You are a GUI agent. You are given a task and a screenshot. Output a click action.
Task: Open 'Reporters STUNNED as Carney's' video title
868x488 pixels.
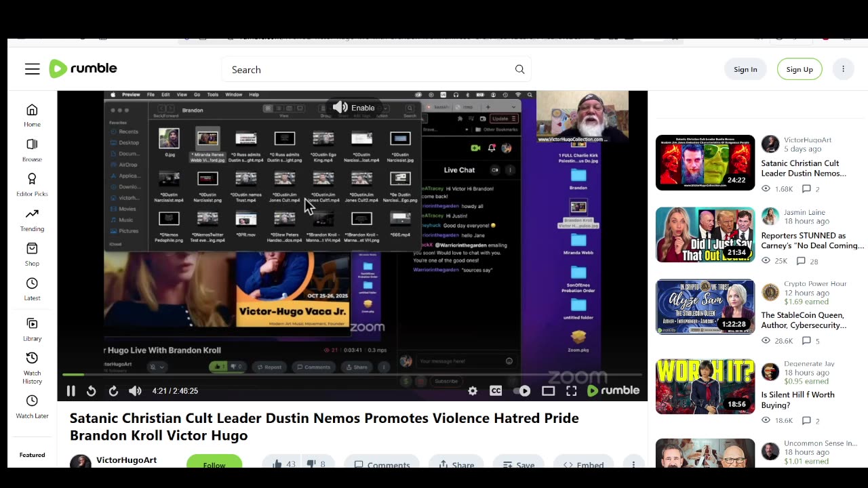click(812, 241)
